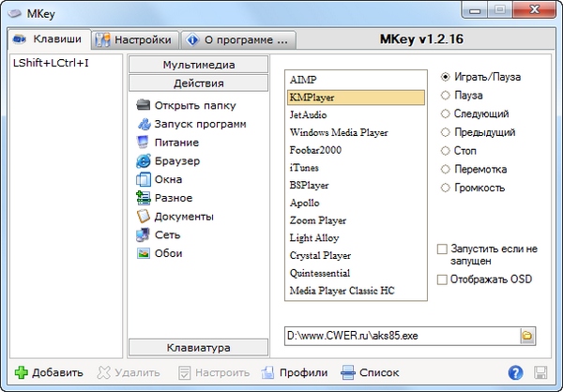563x392 pixels.
Task: Toggle the 'Отображать OSD' checkbox
Action: tap(443, 279)
